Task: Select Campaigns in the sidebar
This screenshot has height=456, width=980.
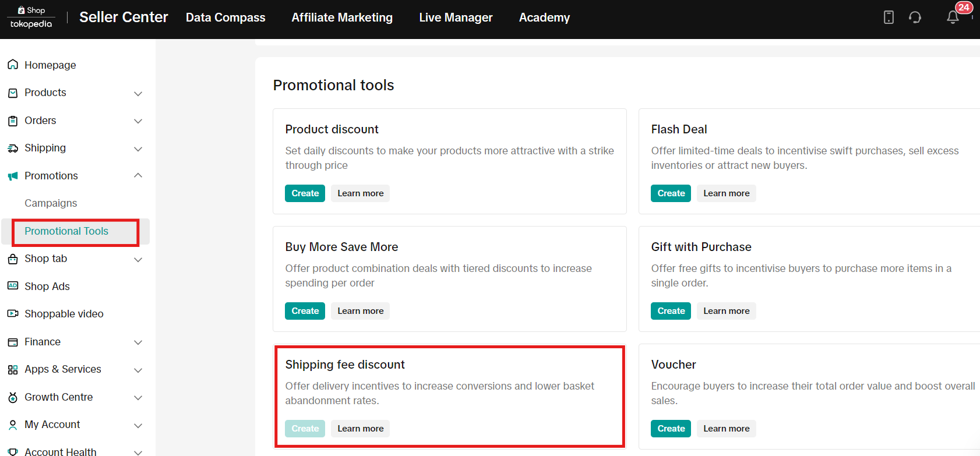Action: pos(51,203)
